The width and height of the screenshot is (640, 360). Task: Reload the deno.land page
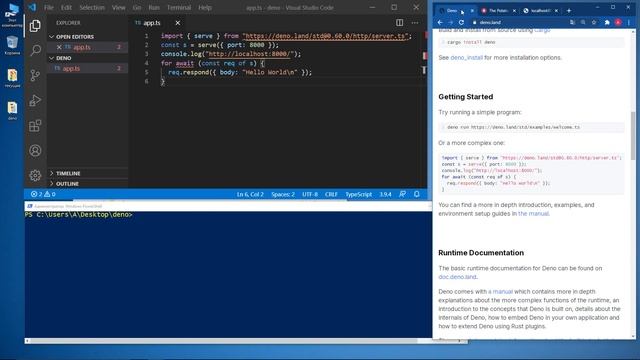point(462,22)
